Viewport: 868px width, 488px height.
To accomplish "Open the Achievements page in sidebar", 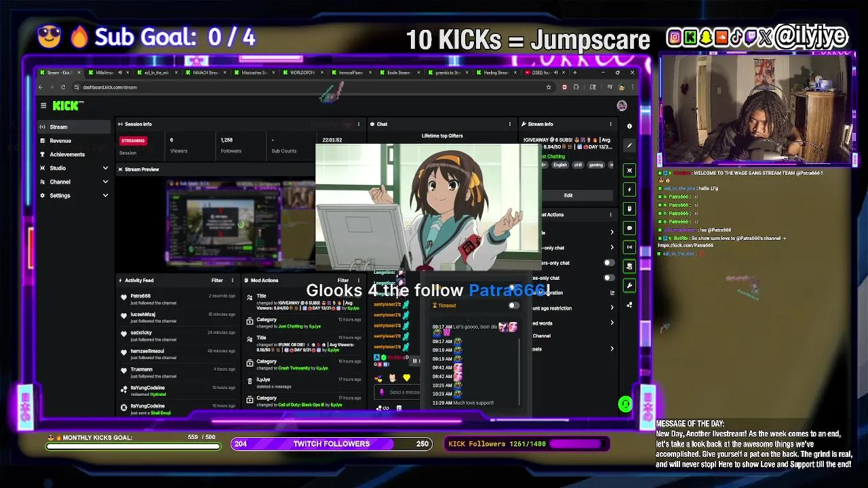I will click(75, 155).
